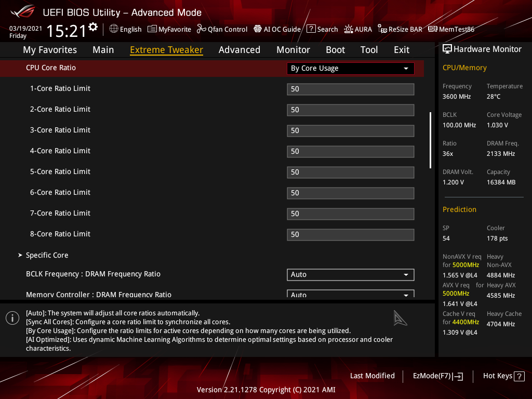
Task: Open MyFavorite list icon
Action: [152, 29]
